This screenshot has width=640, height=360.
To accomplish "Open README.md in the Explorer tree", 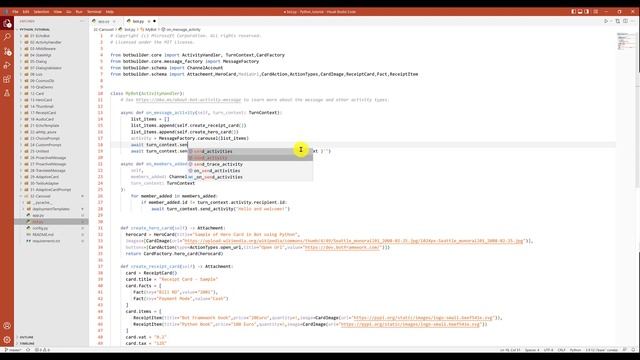I will click(x=43, y=235).
